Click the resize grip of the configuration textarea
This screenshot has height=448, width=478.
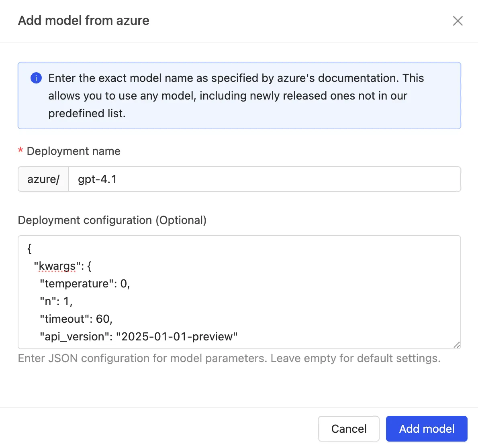(x=456, y=344)
